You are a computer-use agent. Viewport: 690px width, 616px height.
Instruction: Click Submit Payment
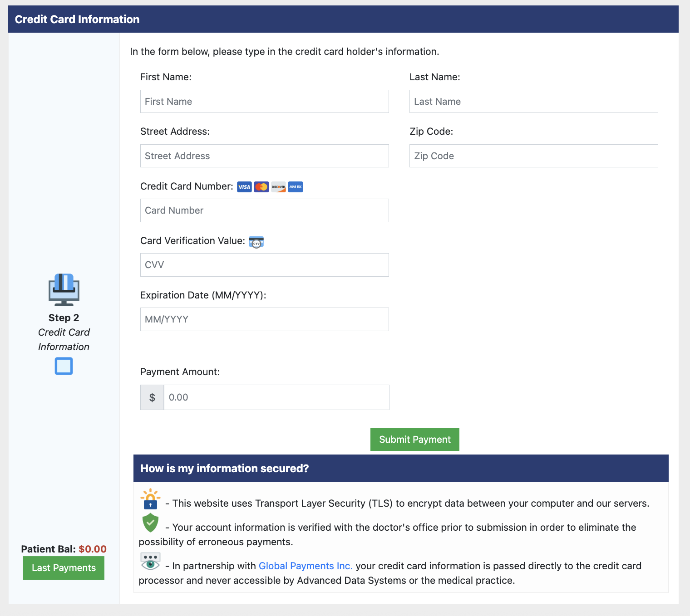tap(414, 439)
